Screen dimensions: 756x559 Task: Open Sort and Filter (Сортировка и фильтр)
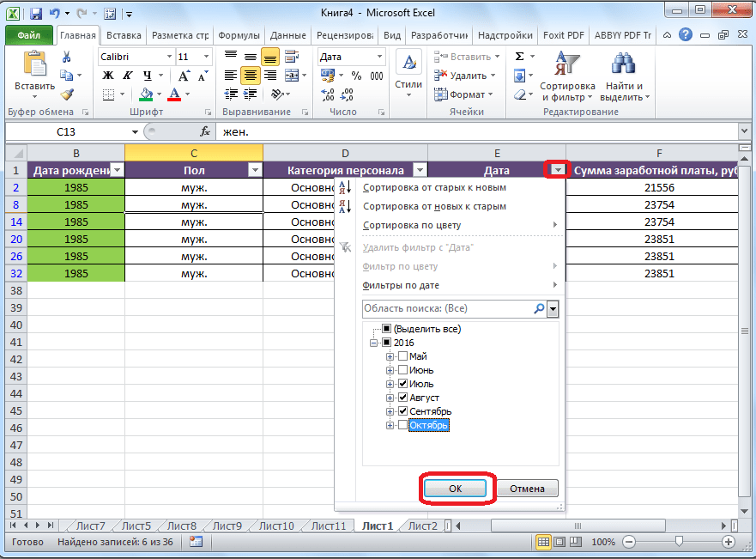(567, 76)
